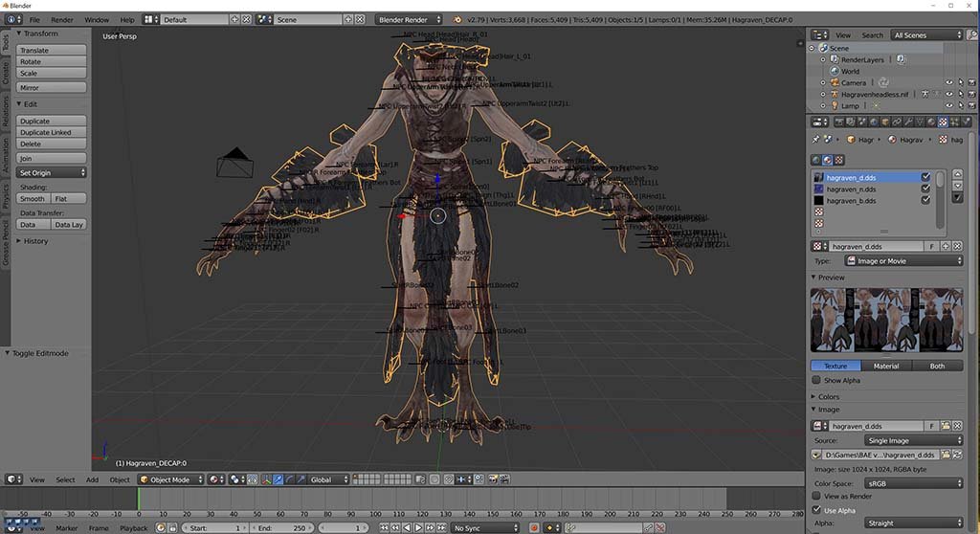Toggle rotate manipulator arc icon
The height and width of the screenshot is (534, 980).
click(x=289, y=479)
